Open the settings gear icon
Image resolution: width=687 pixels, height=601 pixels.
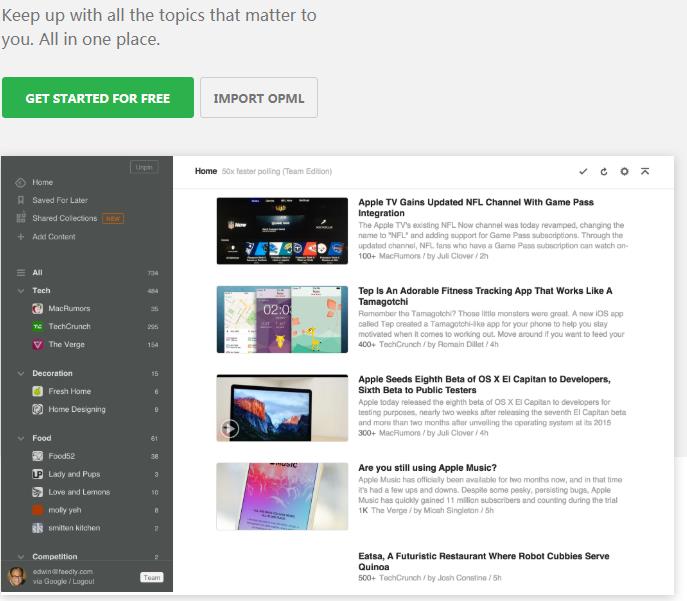pos(624,171)
